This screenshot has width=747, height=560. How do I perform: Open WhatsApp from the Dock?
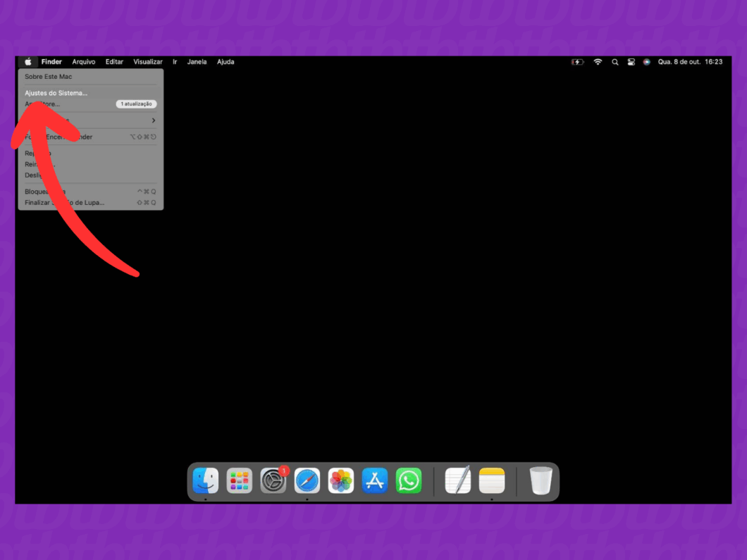[x=408, y=480]
